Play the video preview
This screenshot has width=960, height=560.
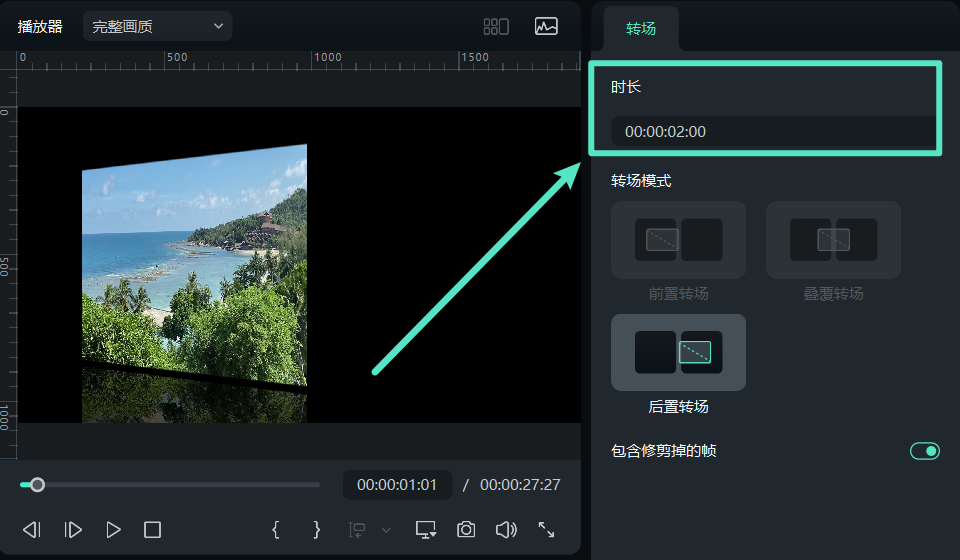coord(113,529)
